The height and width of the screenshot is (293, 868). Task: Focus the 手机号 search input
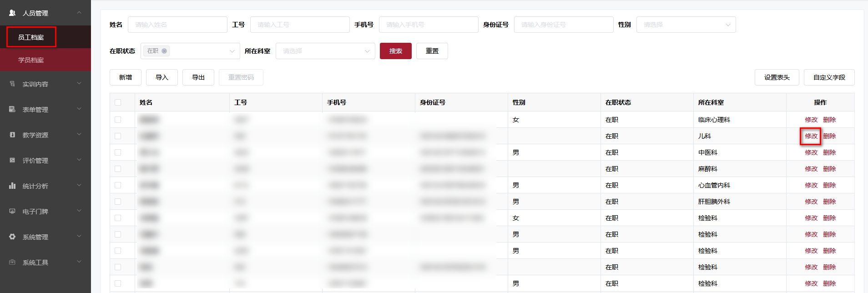(x=429, y=25)
